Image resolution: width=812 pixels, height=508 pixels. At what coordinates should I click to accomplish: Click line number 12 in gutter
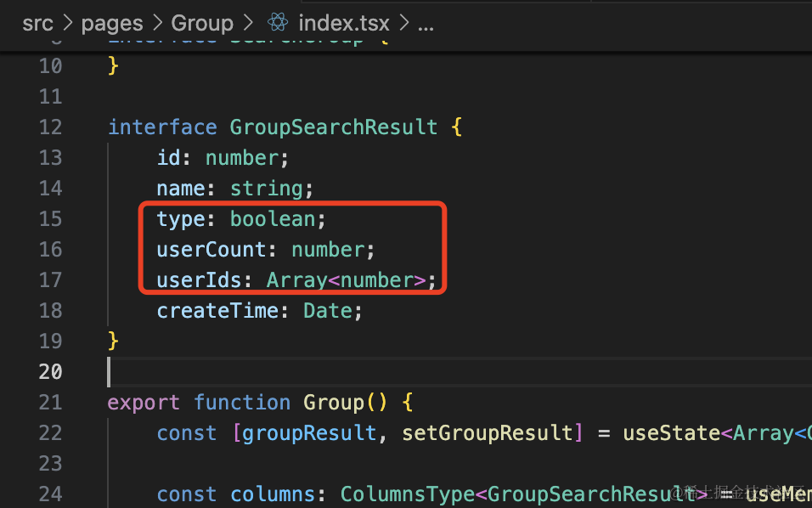tap(51, 127)
